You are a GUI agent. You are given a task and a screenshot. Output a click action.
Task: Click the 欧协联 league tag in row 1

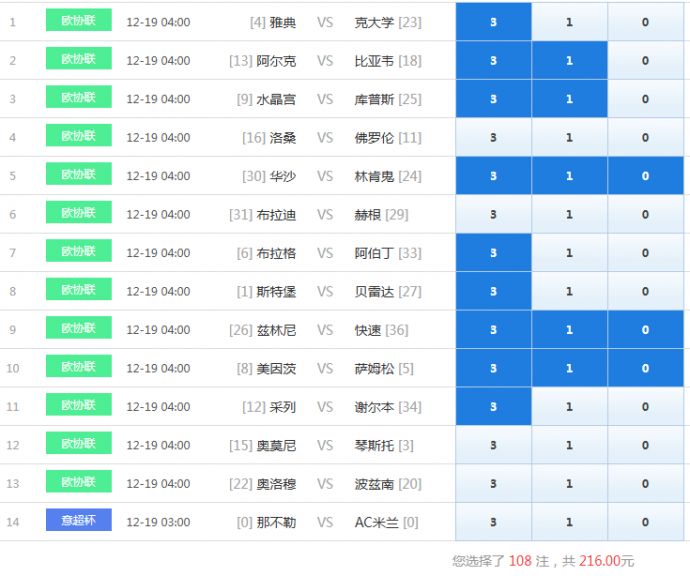click(x=78, y=21)
